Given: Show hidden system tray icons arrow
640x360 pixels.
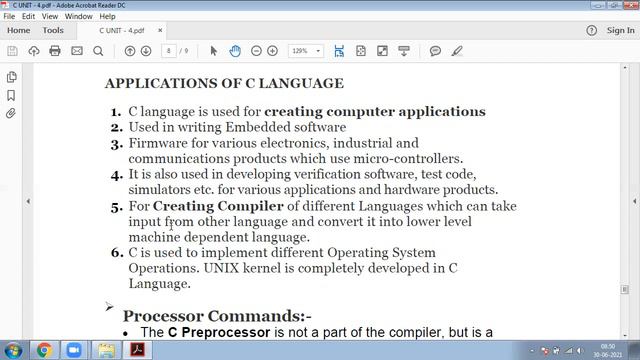Looking at the screenshot, I should coord(532,351).
